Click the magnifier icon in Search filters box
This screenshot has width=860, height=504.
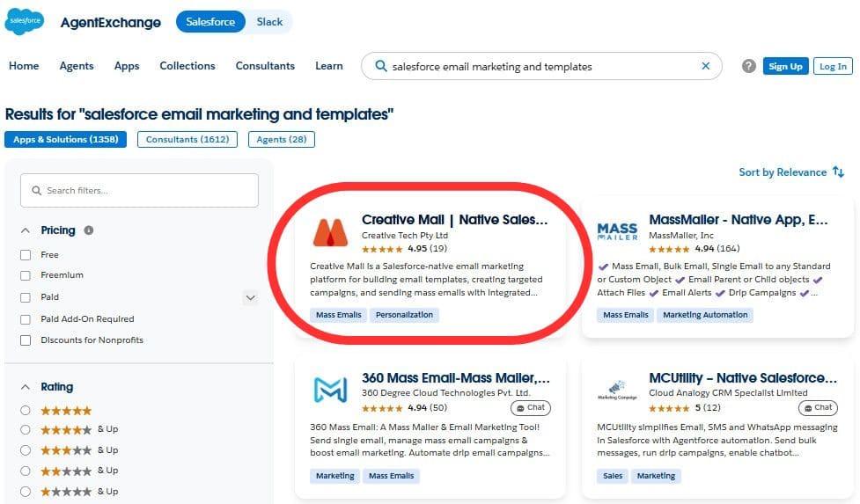[x=37, y=190]
